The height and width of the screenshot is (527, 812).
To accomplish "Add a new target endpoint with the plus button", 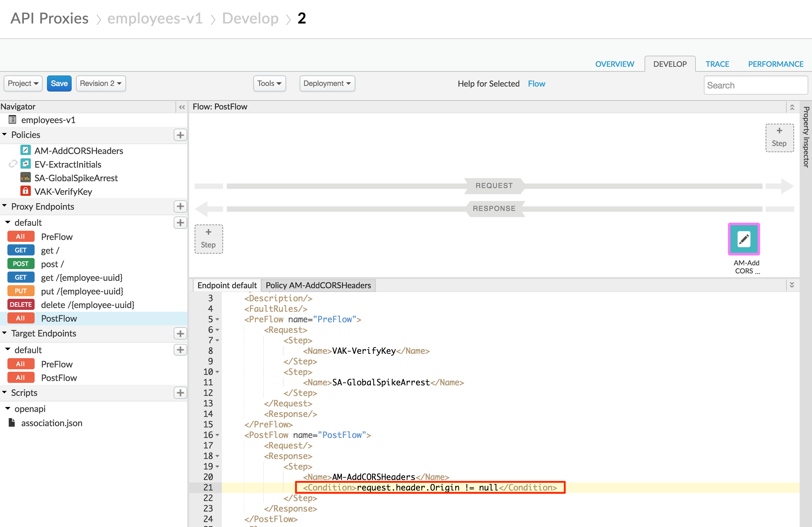I will [x=180, y=333].
